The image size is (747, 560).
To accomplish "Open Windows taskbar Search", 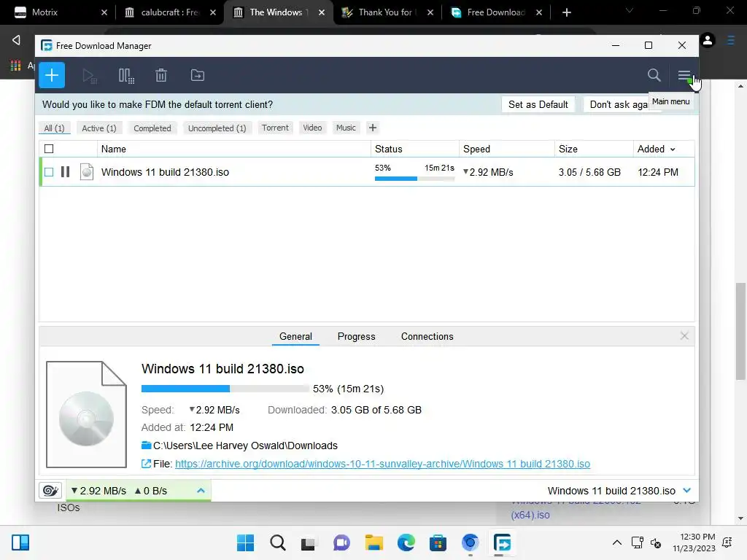I will [277, 542].
